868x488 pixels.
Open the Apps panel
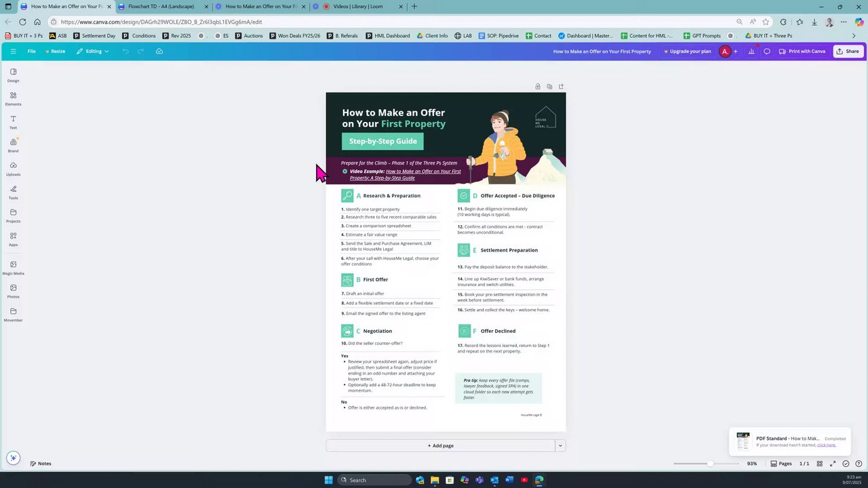click(13, 239)
